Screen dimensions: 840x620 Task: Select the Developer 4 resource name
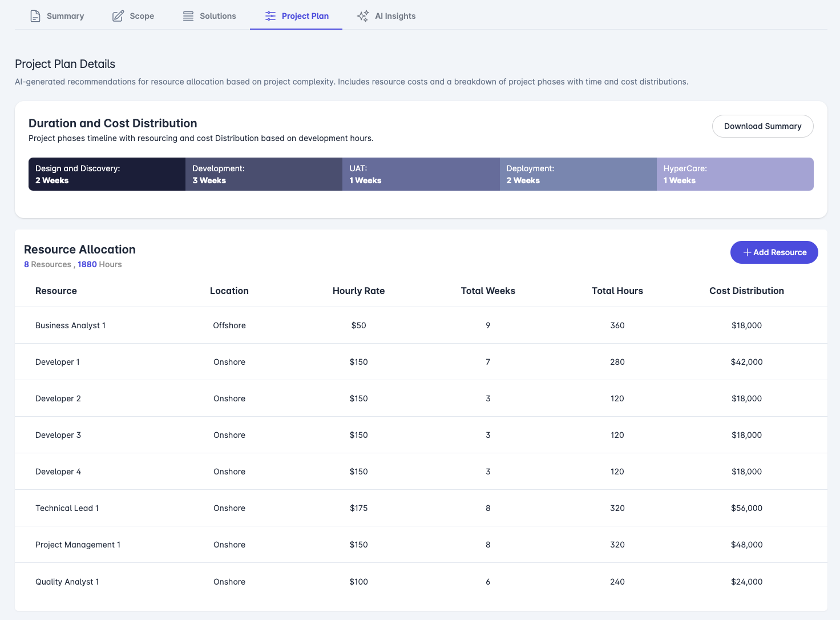tap(58, 472)
